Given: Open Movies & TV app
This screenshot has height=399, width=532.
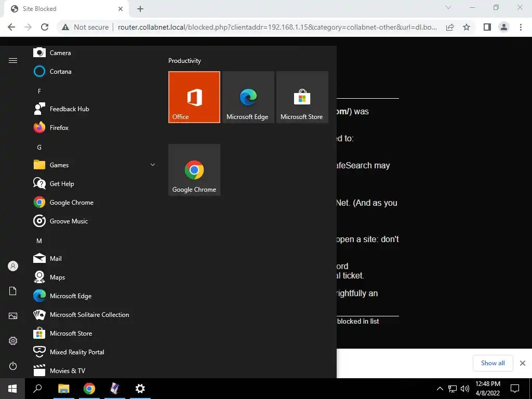Looking at the screenshot, I should coord(95,370).
